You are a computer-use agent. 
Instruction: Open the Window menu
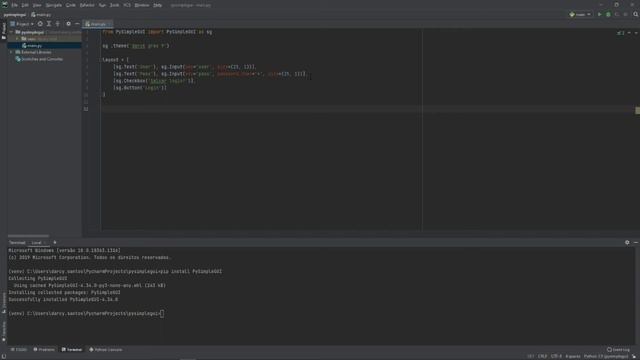[142, 5]
